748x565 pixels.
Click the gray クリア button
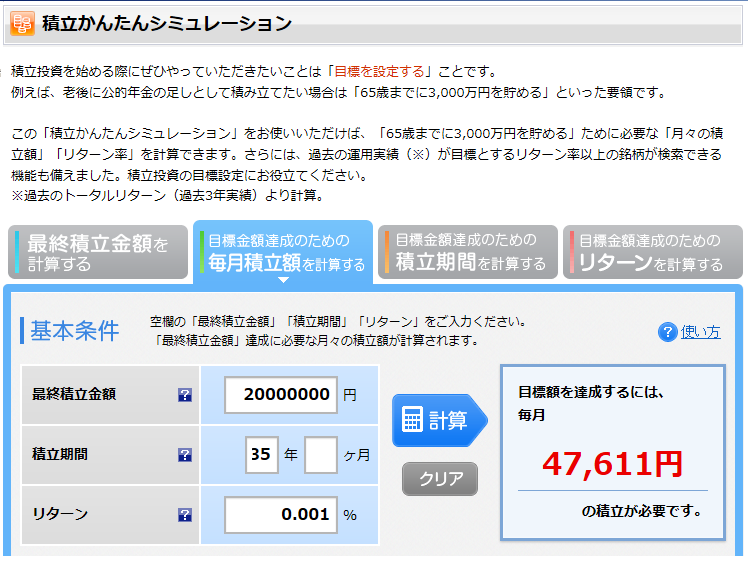[x=439, y=479]
